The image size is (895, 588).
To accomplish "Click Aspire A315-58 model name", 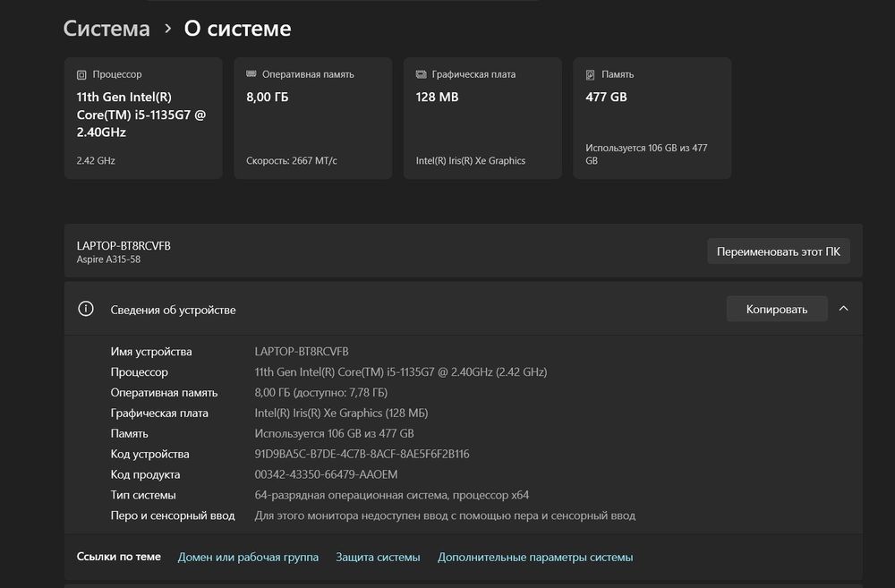I will click(108, 260).
